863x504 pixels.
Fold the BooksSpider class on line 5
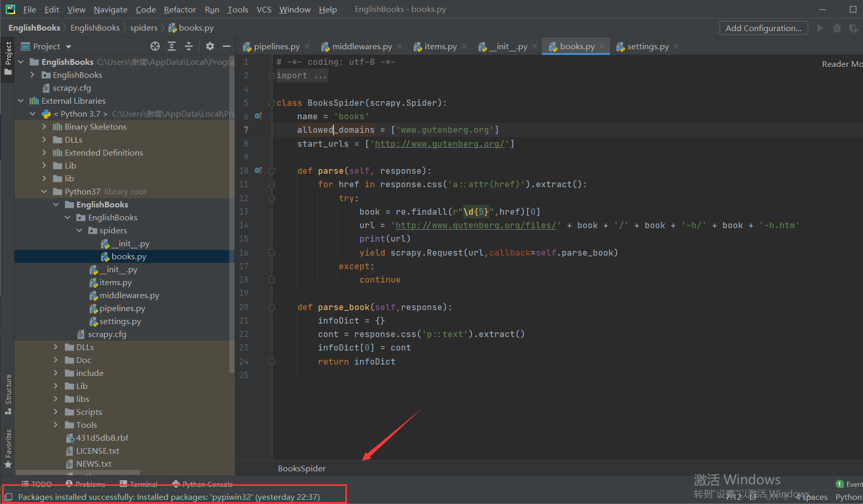(x=272, y=103)
